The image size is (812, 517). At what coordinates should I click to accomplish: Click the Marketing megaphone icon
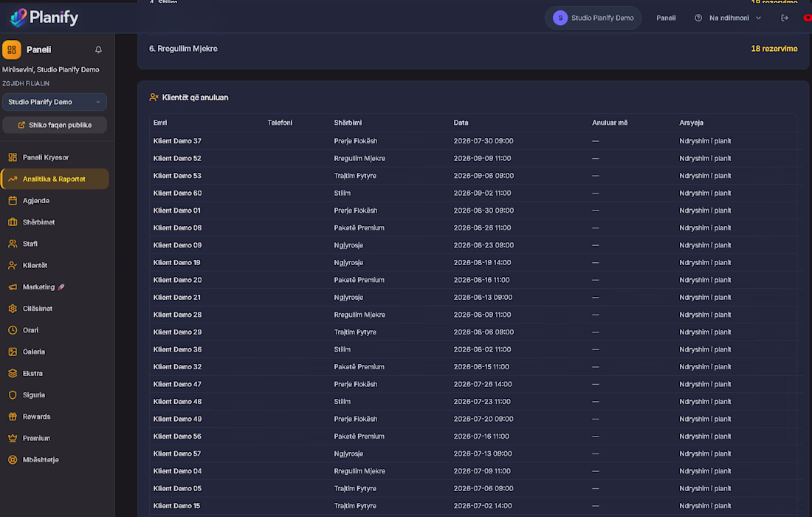click(13, 287)
